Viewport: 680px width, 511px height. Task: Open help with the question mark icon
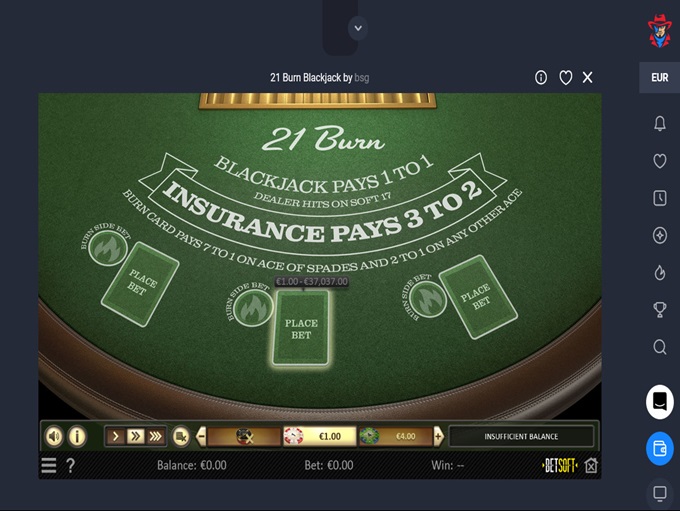coord(70,465)
